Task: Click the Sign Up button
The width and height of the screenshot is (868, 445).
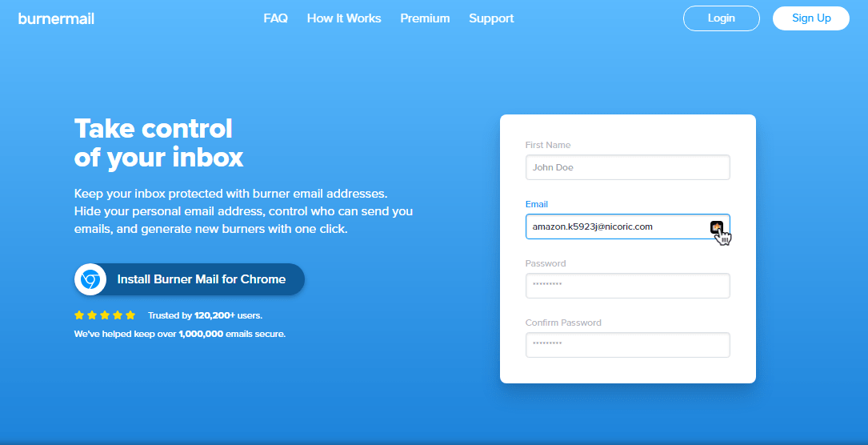Action: (811, 18)
